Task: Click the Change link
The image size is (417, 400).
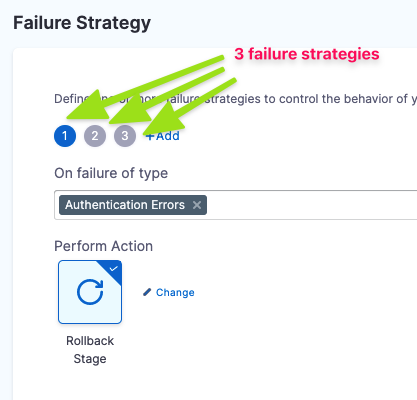Action: (x=175, y=292)
